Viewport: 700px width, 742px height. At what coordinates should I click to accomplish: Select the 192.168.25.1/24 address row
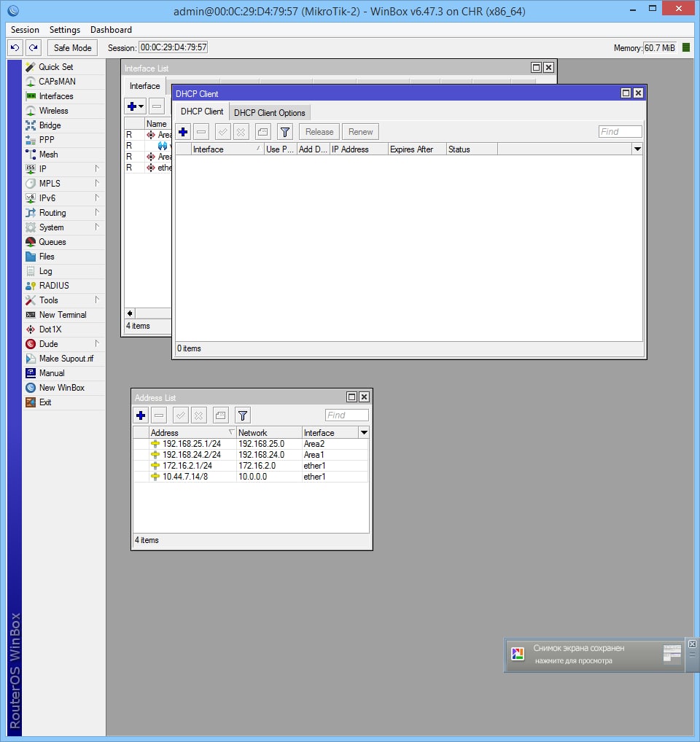click(251, 444)
